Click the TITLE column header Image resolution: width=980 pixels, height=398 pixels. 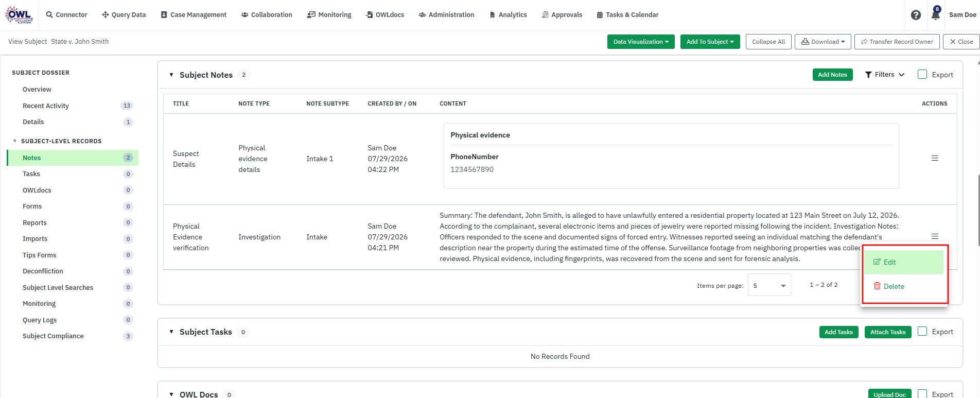click(181, 103)
